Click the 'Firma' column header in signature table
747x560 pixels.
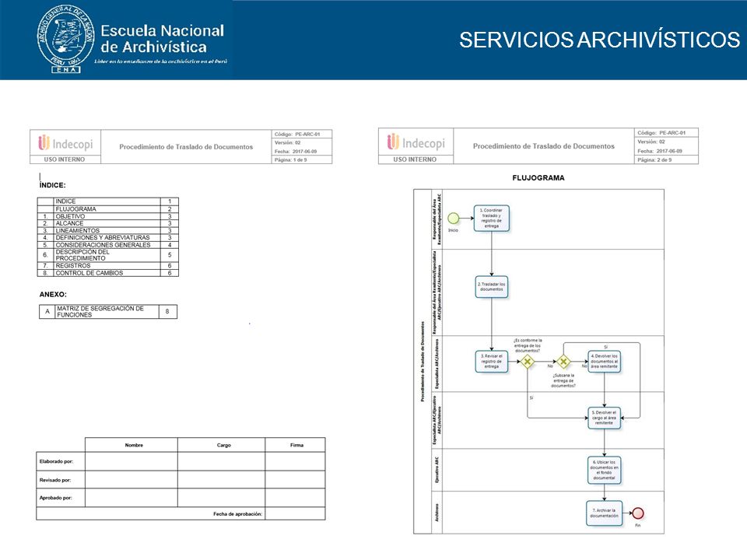[296, 445]
